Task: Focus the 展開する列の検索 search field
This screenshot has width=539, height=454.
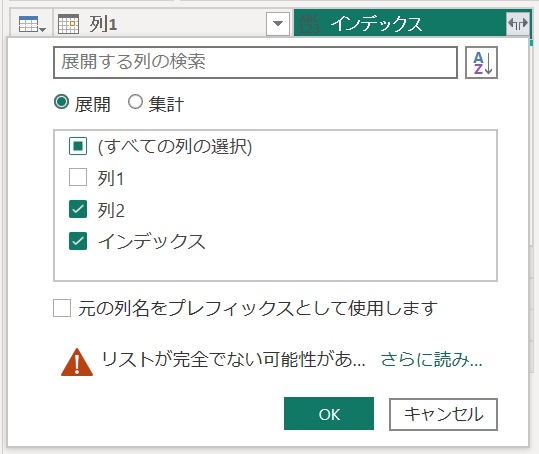Action: tap(255, 63)
